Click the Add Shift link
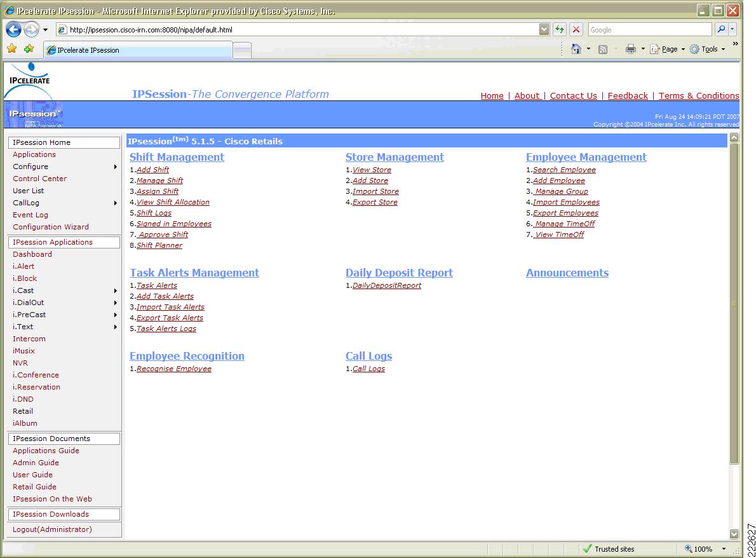756x558 pixels. point(153,170)
